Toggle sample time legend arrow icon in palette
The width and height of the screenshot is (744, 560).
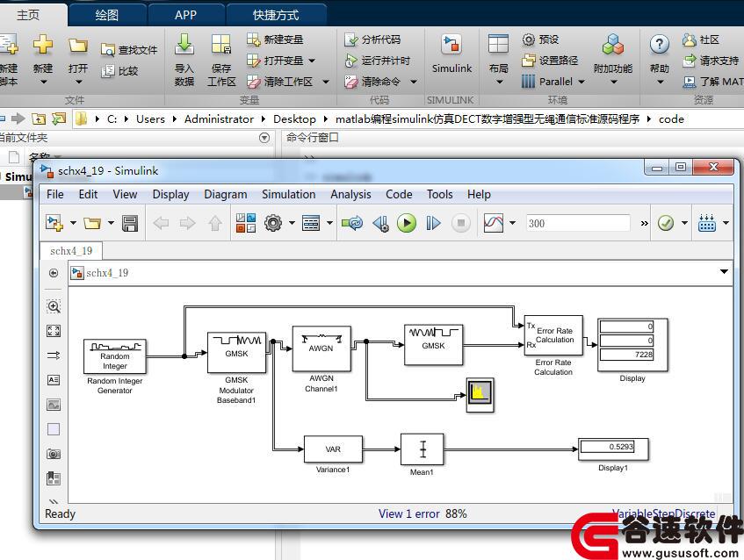tap(54, 355)
